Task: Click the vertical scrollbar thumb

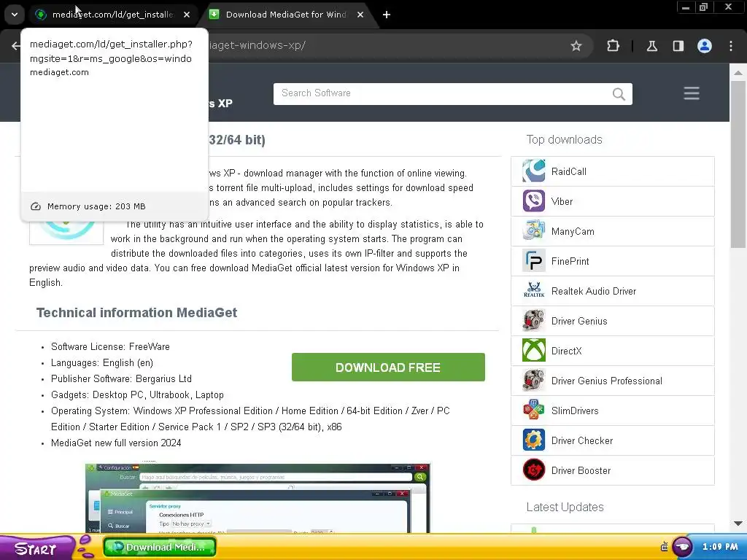Action: tap(738, 164)
